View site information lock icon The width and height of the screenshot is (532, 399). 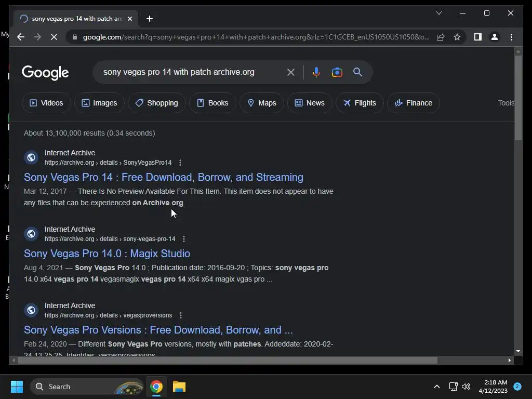coord(75,37)
